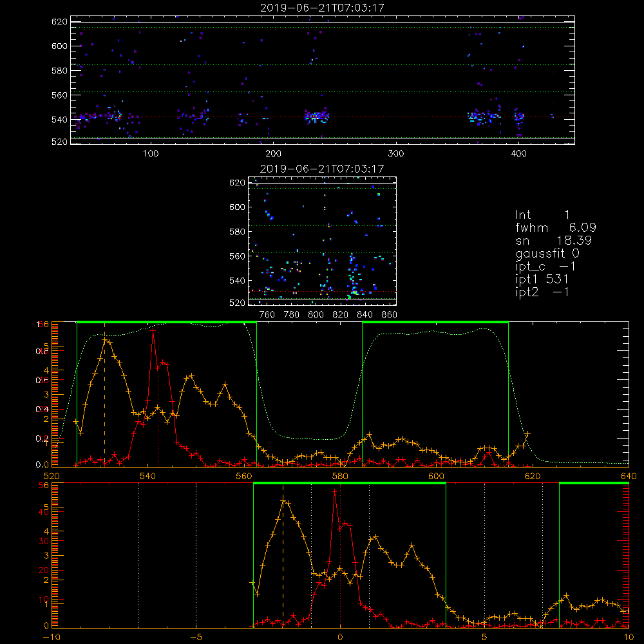Click the dense event cluster near x=235 in top image
This screenshot has width=644, height=644.
pyautogui.click(x=317, y=117)
